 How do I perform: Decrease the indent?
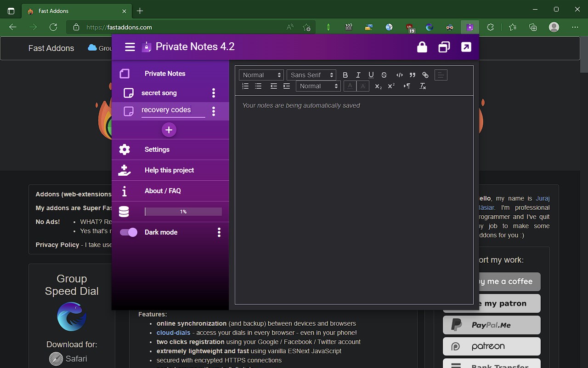click(x=274, y=86)
